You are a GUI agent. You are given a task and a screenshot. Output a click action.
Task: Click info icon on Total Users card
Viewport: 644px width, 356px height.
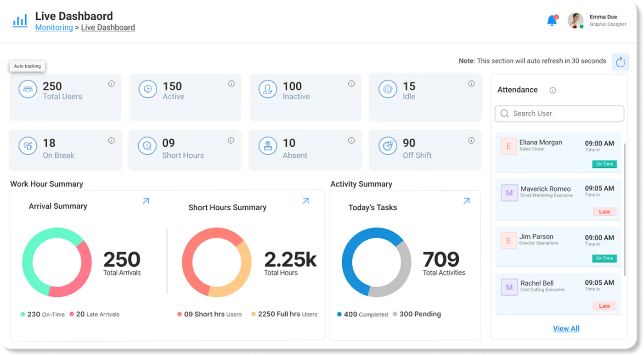tap(111, 84)
